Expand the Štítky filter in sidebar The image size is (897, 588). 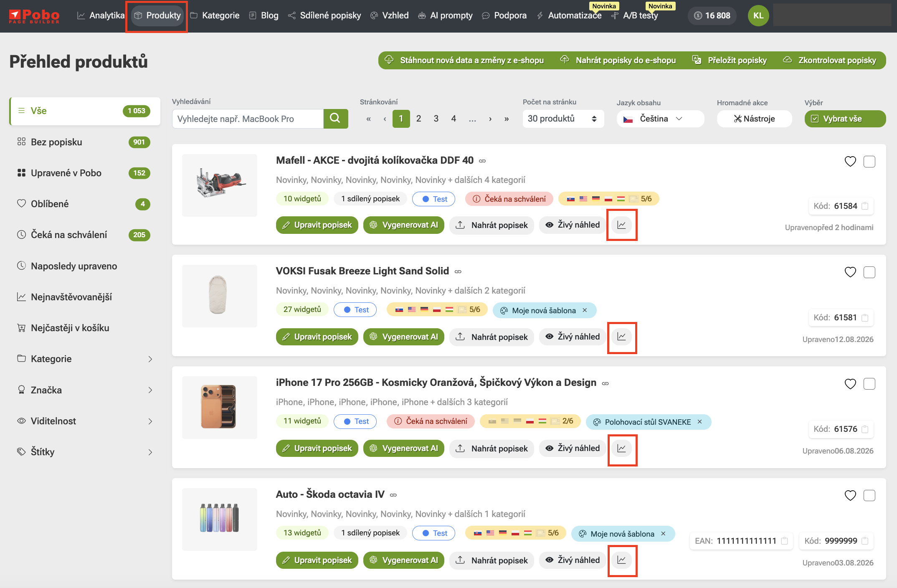(x=85, y=452)
